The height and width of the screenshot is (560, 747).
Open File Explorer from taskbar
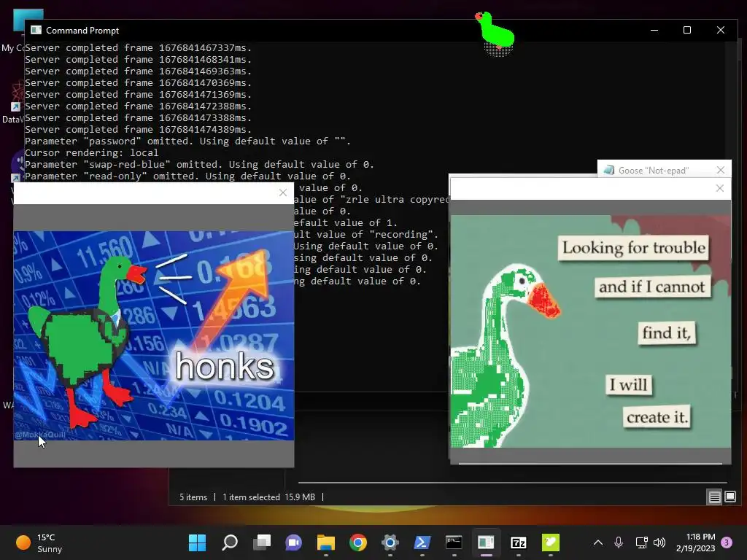(x=326, y=542)
